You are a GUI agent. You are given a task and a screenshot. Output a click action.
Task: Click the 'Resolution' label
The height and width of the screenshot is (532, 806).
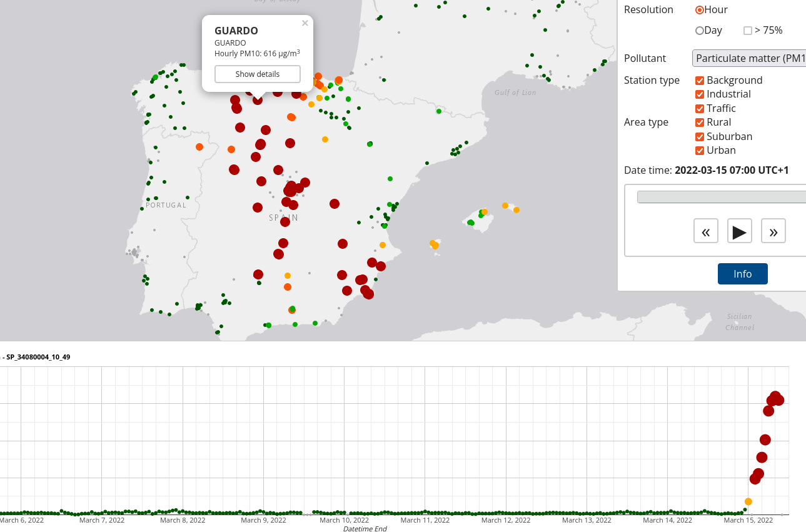[648, 10]
